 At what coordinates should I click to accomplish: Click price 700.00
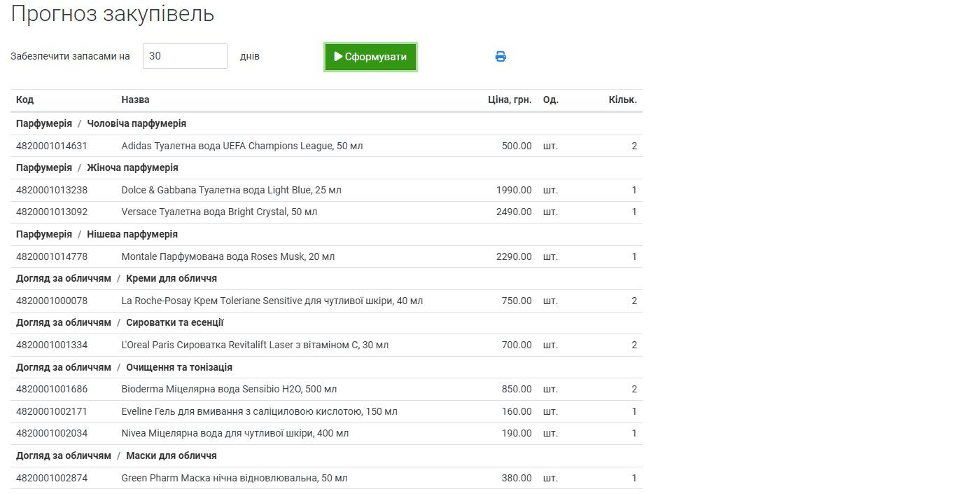click(517, 345)
